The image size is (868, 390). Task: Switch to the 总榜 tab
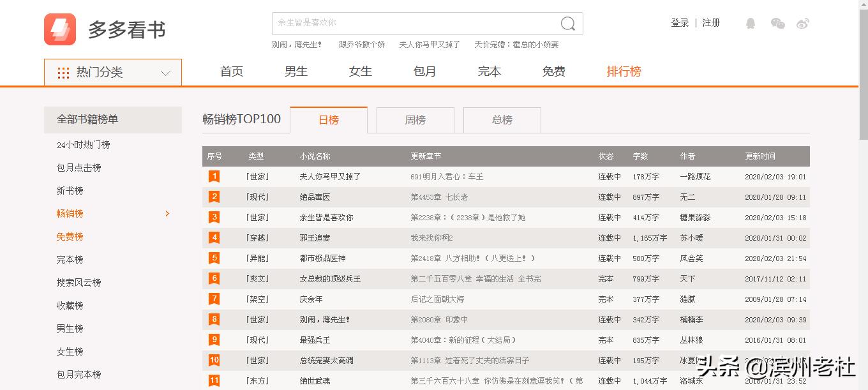502,120
